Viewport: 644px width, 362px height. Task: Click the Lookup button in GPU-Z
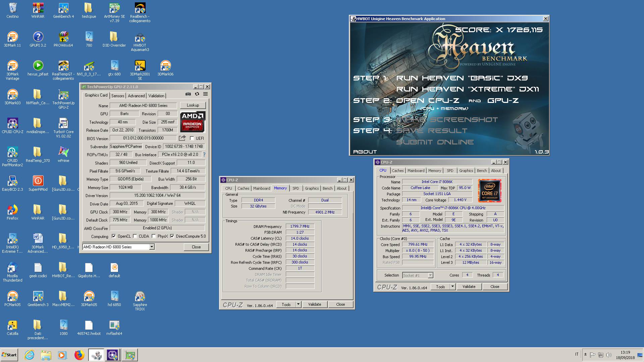193,105
